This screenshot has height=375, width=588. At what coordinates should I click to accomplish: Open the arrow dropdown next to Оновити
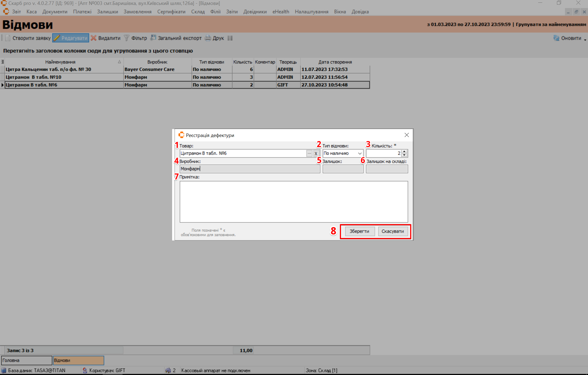(x=585, y=40)
